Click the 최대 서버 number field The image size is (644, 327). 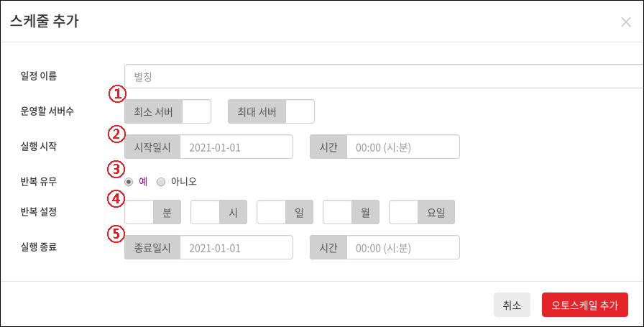300,111
